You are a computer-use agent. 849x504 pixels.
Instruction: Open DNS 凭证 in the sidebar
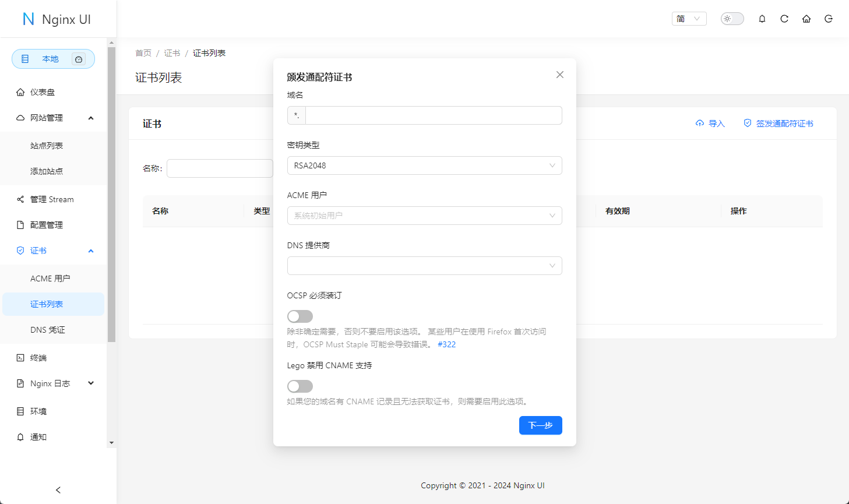click(x=48, y=330)
